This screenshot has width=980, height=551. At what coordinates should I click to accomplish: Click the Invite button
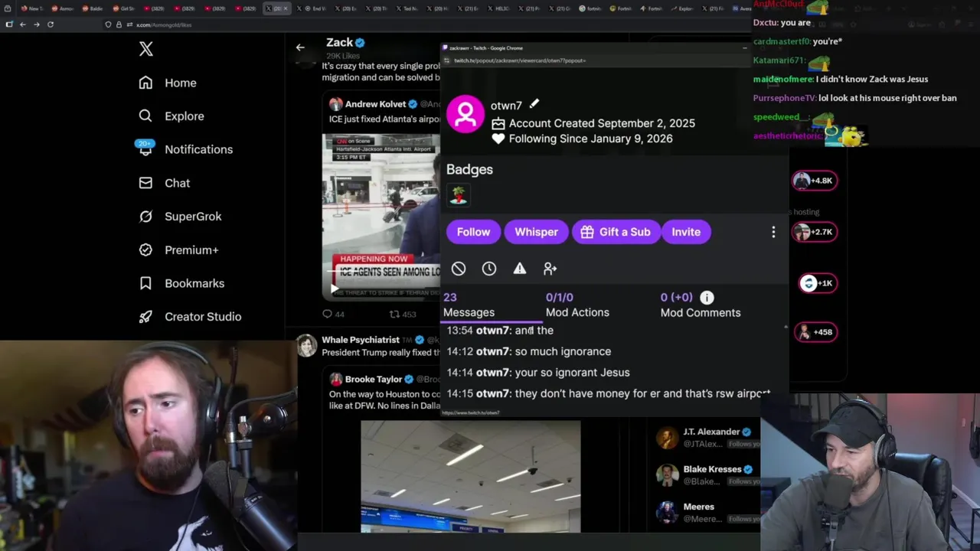[x=686, y=232]
